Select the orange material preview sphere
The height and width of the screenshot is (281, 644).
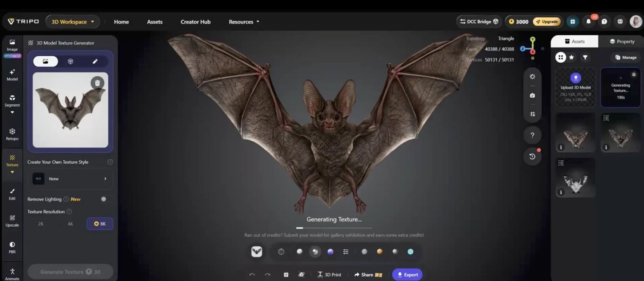pos(380,252)
